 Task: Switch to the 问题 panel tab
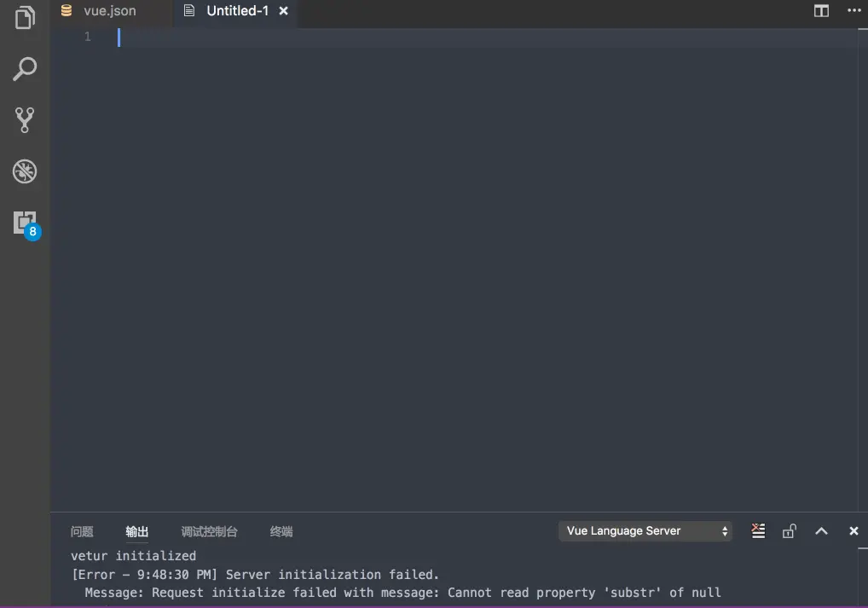click(82, 531)
